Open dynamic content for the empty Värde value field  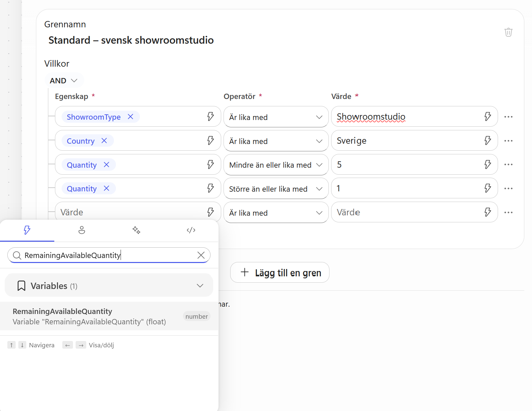(488, 212)
